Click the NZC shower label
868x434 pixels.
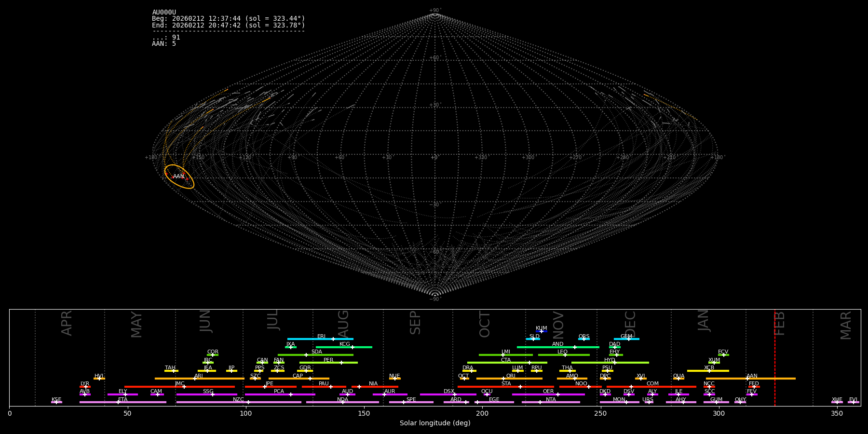(x=238, y=400)
